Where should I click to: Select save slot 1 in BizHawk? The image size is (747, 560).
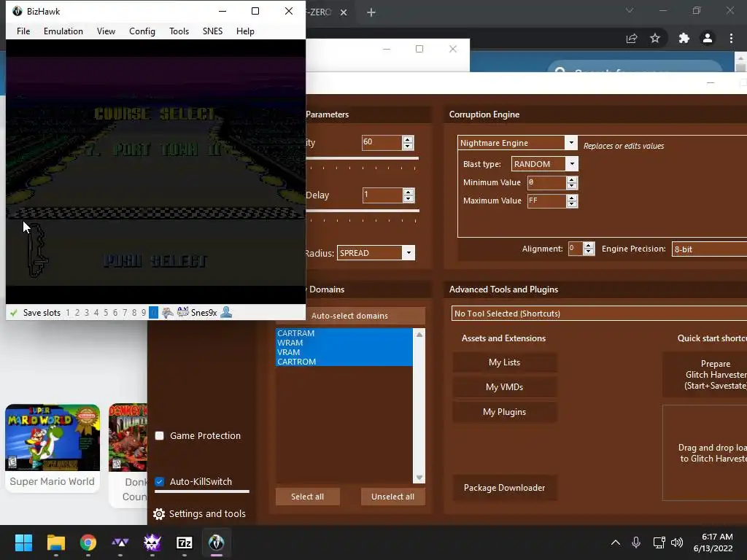[68, 312]
